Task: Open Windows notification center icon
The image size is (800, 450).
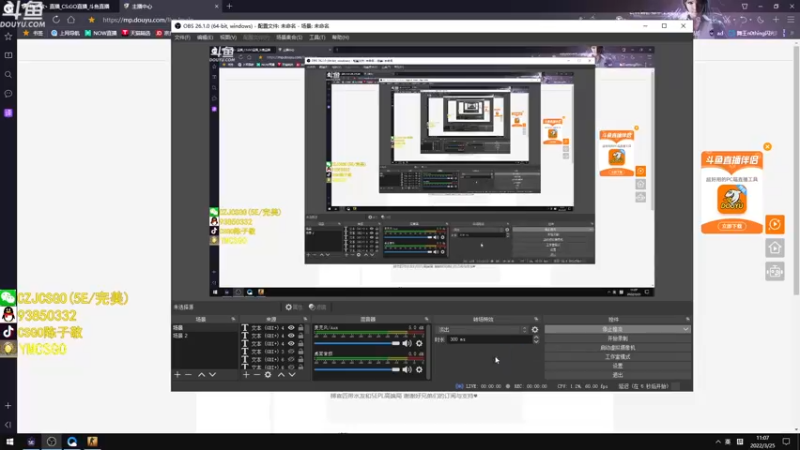Action: tap(786, 442)
